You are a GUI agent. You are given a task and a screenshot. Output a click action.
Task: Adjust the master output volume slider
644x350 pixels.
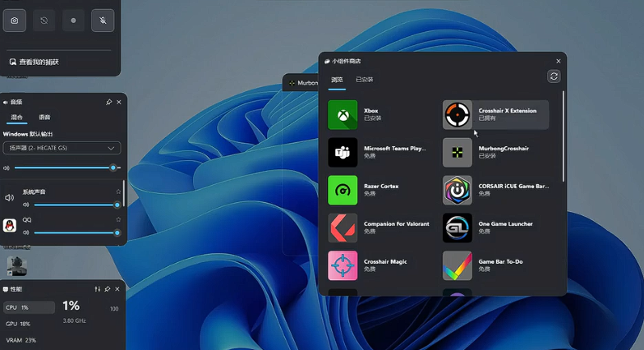113,168
